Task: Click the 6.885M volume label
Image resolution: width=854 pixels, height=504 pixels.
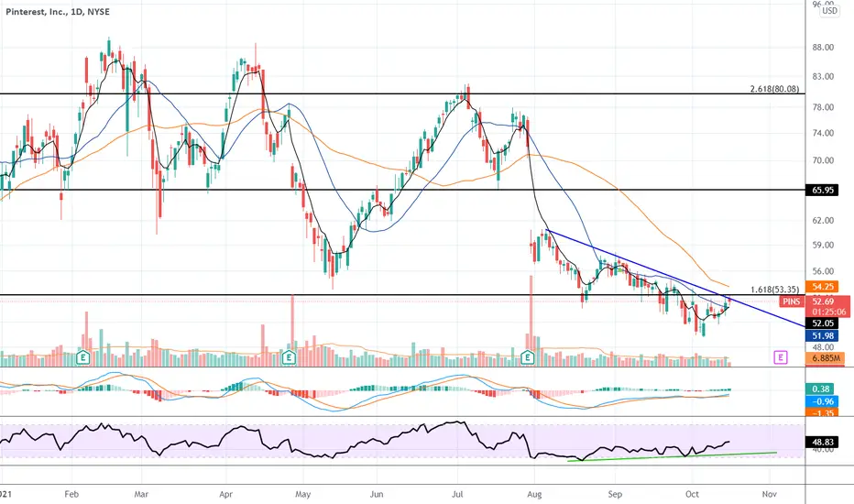Action: pyautogui.click(x=825, y=358)
